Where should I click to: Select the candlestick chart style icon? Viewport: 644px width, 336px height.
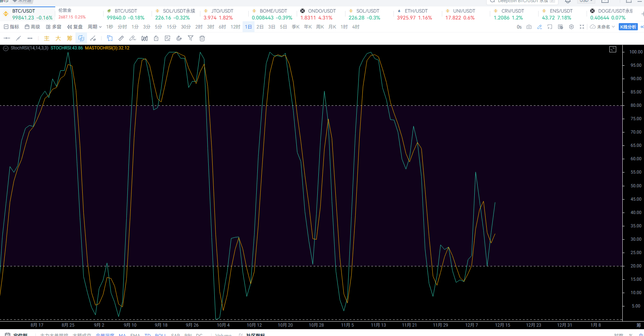(144, 38)
